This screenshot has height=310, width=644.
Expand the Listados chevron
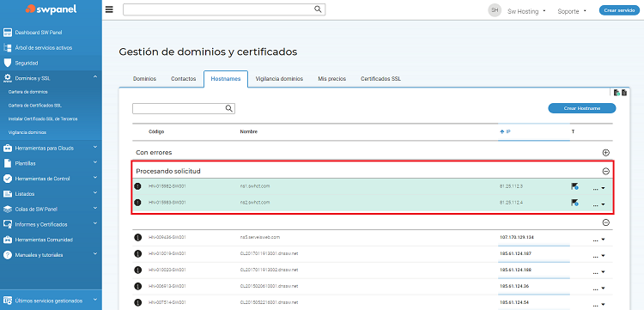(94, 192)
